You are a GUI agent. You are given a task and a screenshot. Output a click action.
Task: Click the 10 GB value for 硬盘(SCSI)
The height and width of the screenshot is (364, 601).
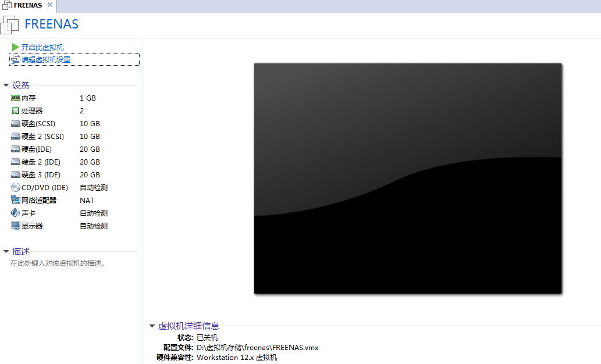[90, 123]
